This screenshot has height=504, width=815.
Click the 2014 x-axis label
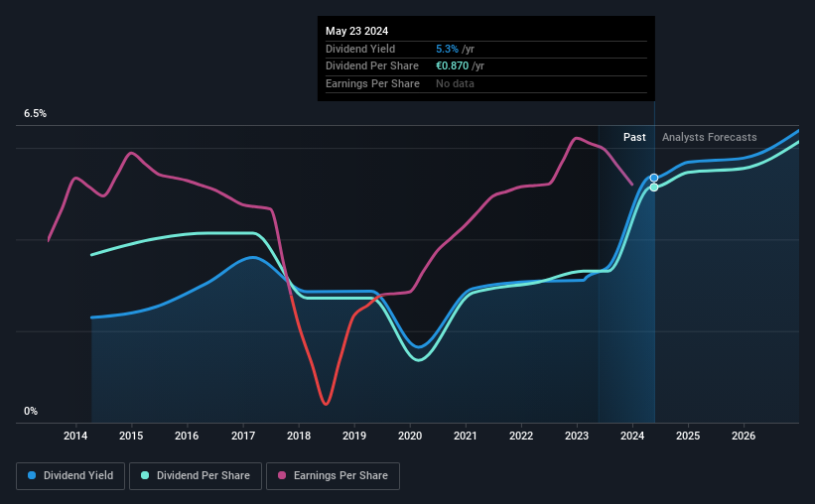[x=75, y=436]
